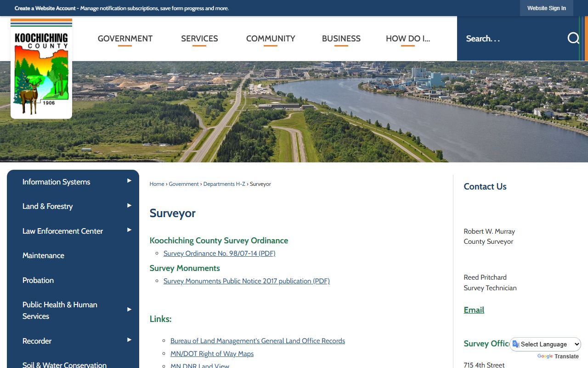Open MN/DOT Right of Way Maps link
This screenshot has height=368, width=588.
point(212,354)
